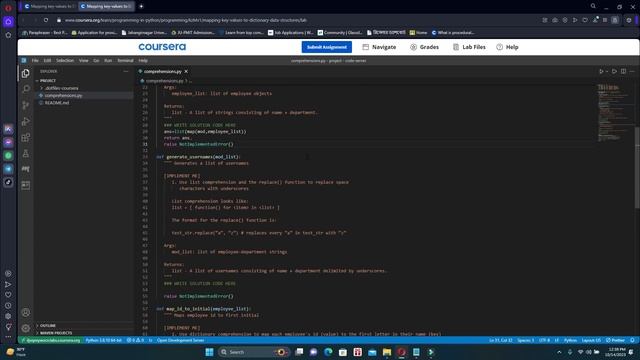Open the VS Code Help menu
The height and width of the screenshot is (360, 640).
tap(143, 60)
